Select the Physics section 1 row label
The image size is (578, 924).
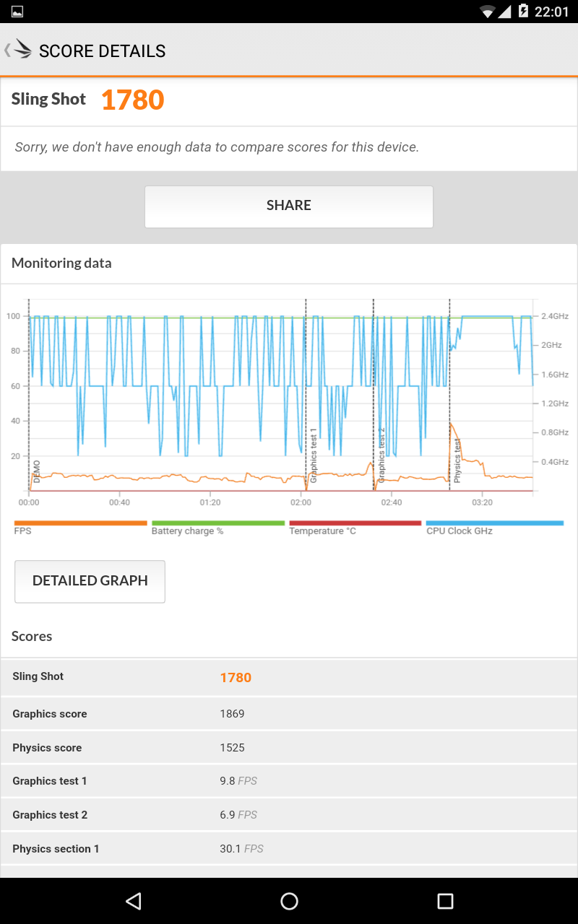coord(56,849)
